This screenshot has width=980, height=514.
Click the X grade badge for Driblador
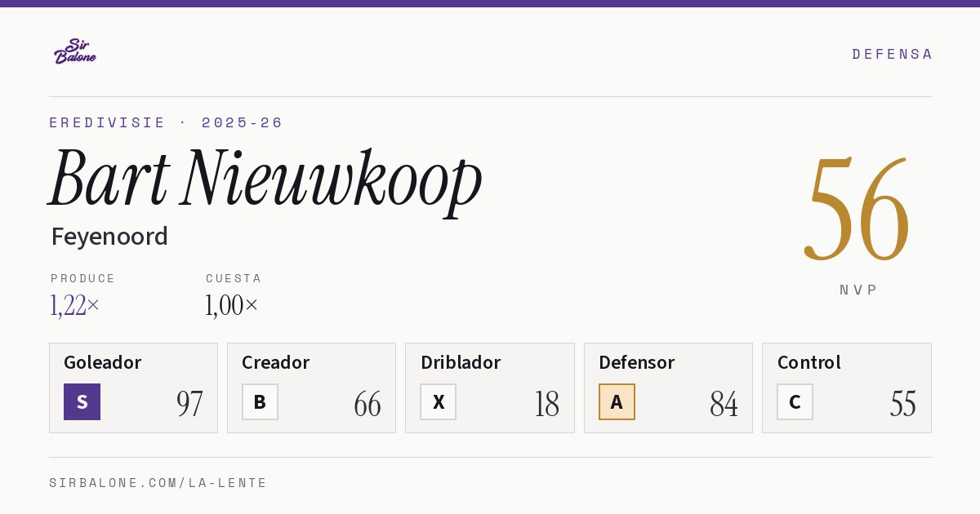439,401
